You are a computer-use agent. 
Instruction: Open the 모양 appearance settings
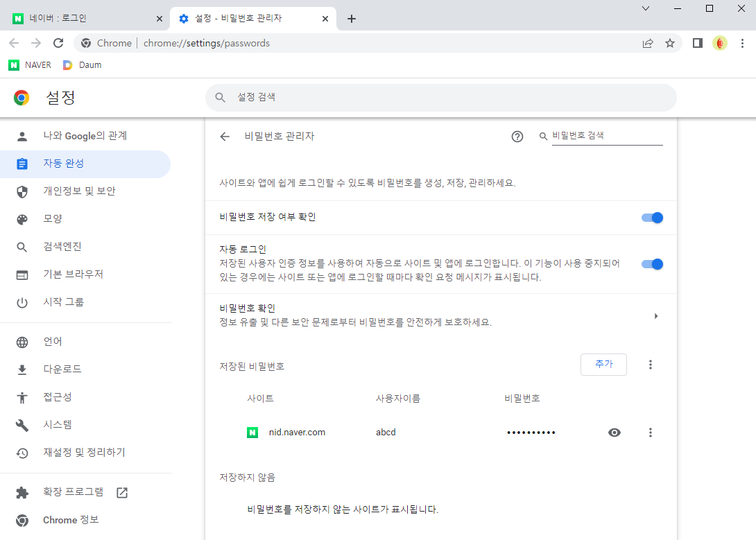(x=85, y=219)
